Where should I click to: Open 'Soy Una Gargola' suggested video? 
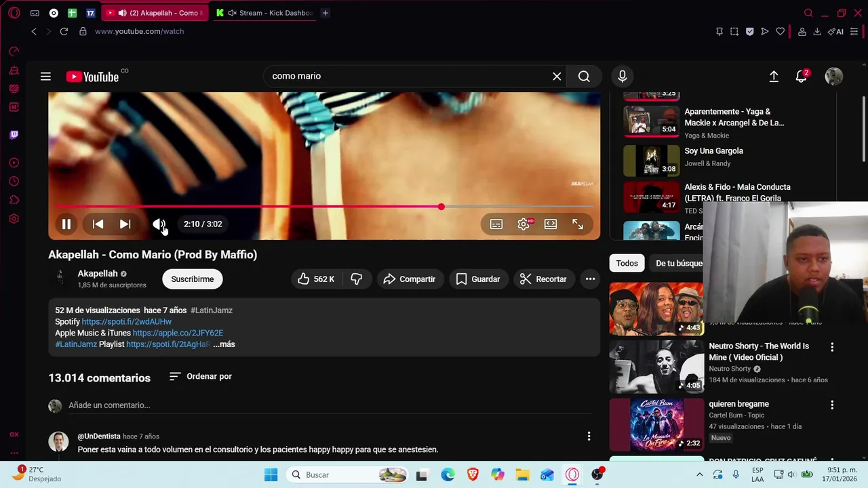[x=713, y=151]
